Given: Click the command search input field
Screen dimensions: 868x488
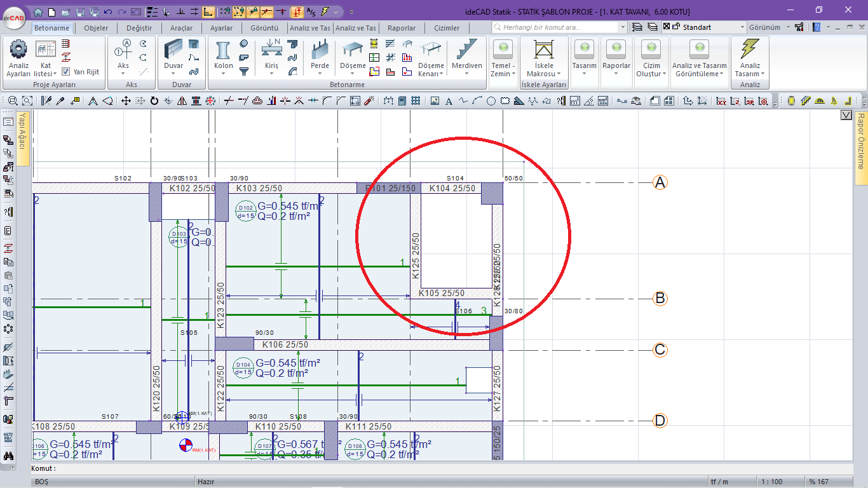Looking at the screenshot, I should pos(559,27).
